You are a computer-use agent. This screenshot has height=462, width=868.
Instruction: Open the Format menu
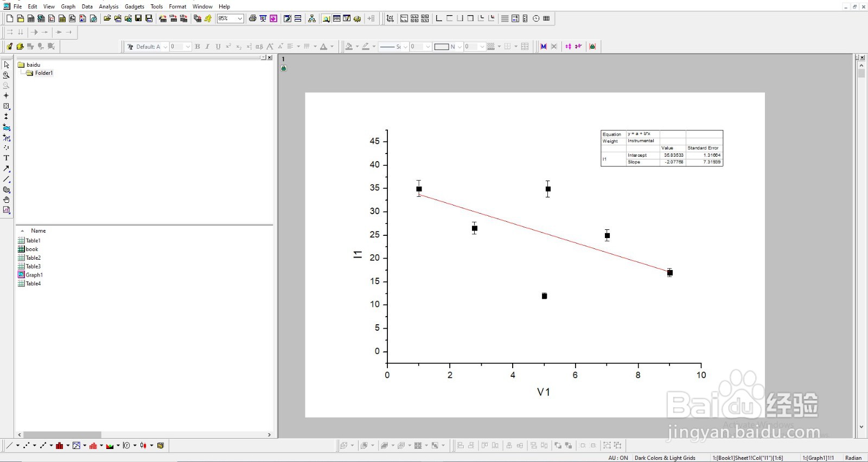click(177, 7)
